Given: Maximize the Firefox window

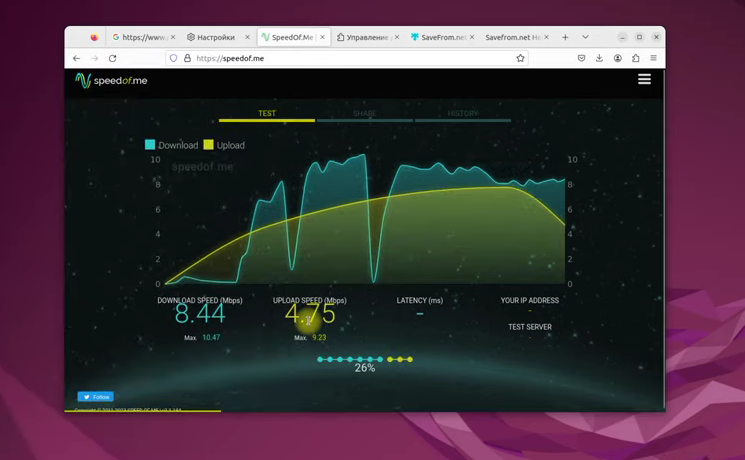Looking at the screenshot, I should [640, 37].
